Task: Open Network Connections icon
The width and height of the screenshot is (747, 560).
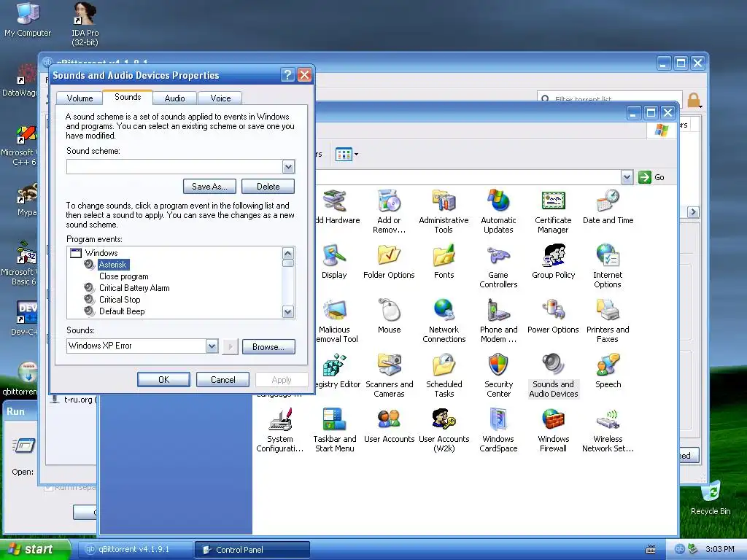Action: (444, 321)
